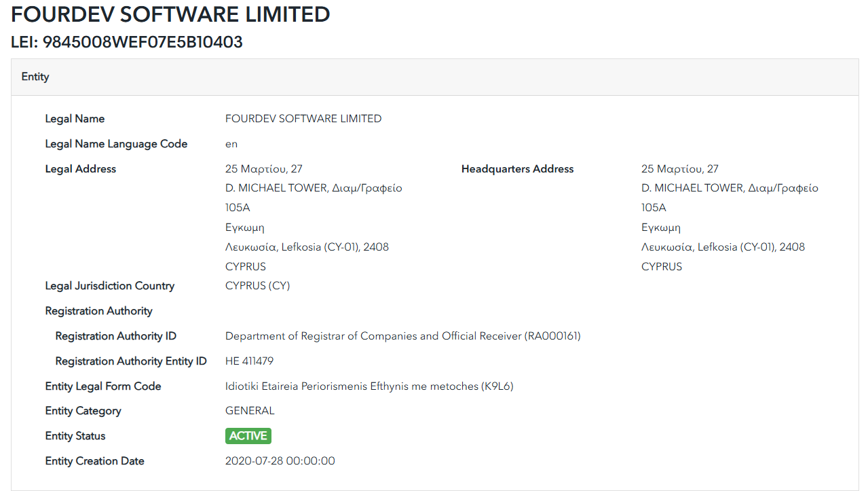Click the Legal Address label

pyautogui.click(x=80, y=169)
